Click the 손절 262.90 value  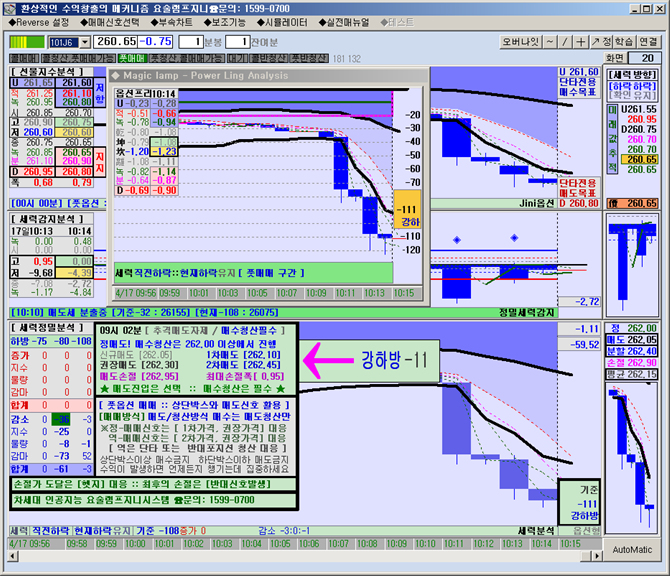(x=632, y=363)
